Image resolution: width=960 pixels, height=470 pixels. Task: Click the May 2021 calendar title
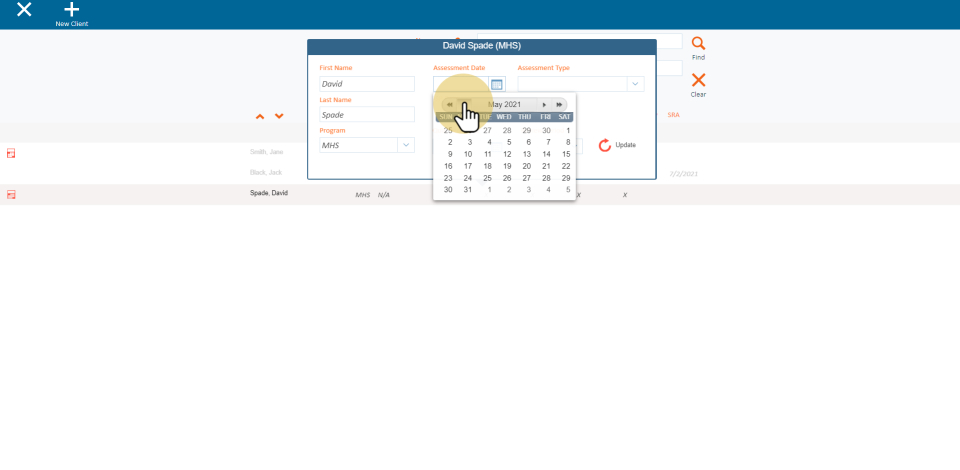point(504,104)
